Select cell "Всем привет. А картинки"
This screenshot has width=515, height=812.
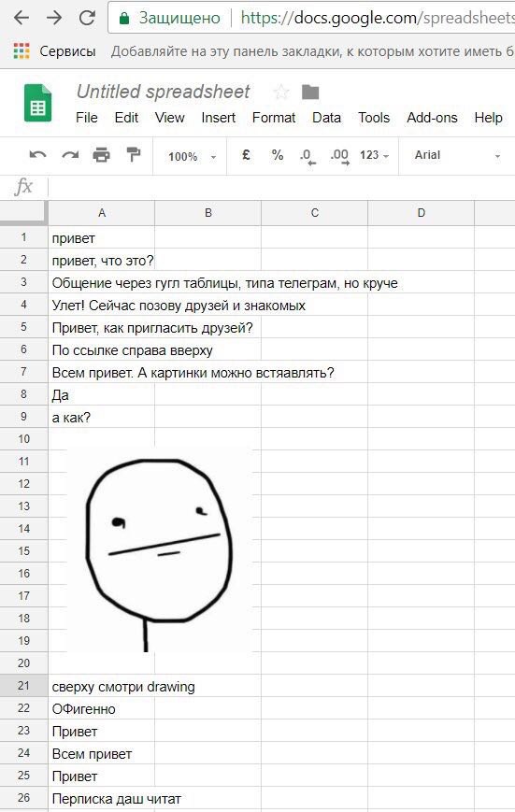point(102,372)
